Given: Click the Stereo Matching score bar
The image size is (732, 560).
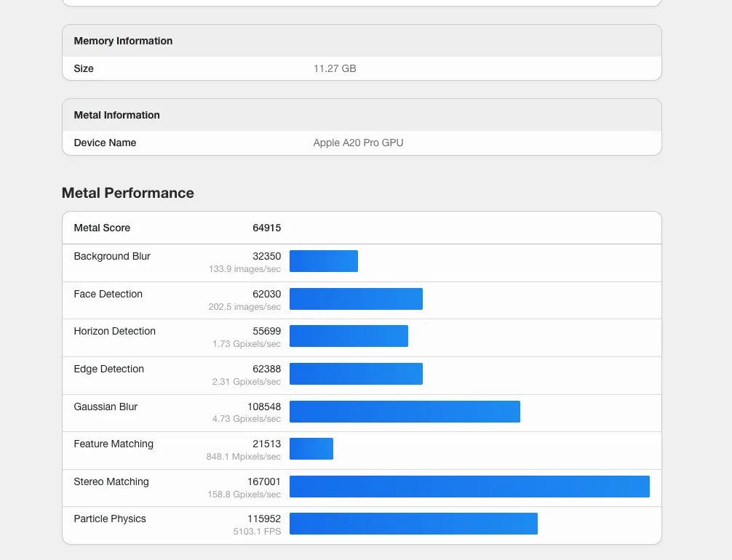Looking at the screenshot, I should tap(469, 487).
